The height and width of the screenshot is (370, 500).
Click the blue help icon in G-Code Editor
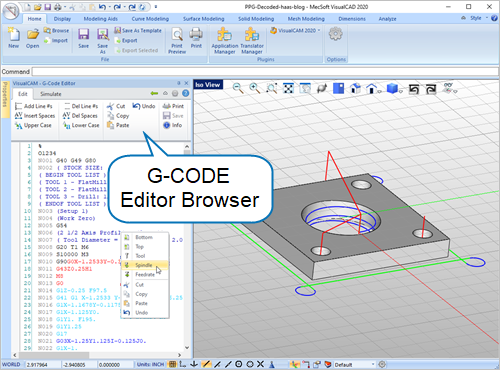tap(186, 93)
